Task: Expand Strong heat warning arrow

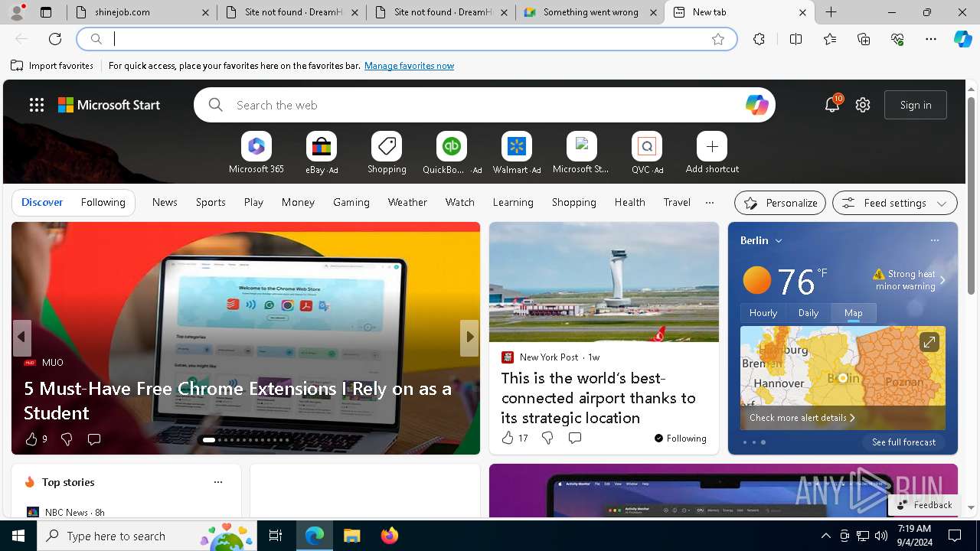Action: point(942,280)
